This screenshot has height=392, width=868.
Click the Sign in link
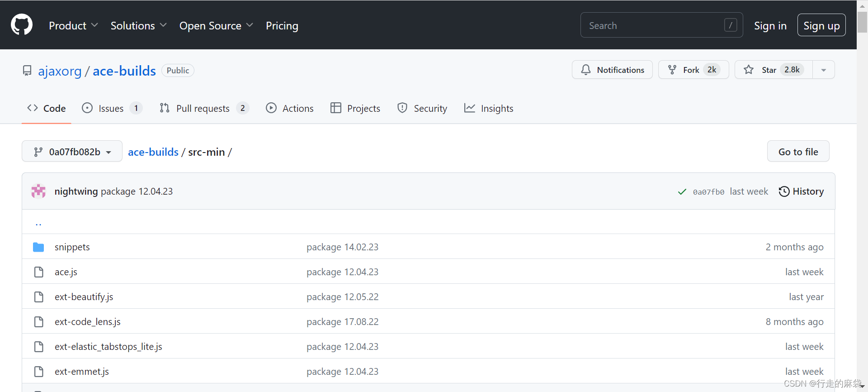[x=770, y=25]
